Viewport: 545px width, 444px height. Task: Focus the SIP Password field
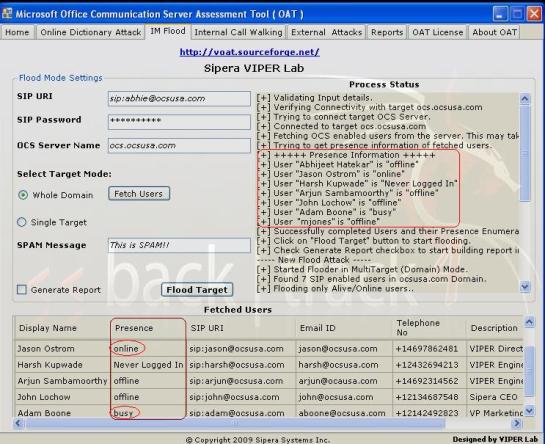click(x=179, y=122)
